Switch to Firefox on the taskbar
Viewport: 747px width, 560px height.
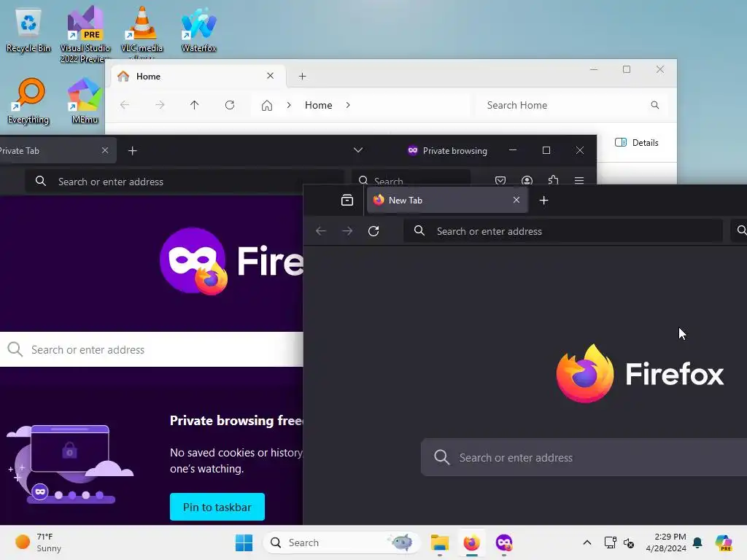point(472,542)
